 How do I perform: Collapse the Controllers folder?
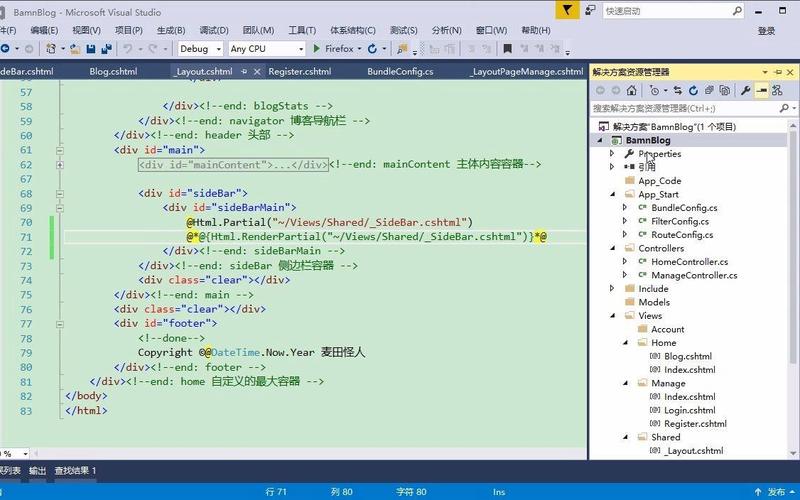pyautogui.click(x=613, y=248)
